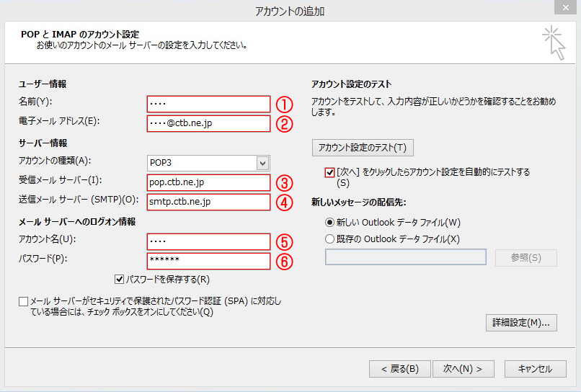The width and height of the screenshot is (581, 392).
Task: Click the 受信メール サーバー(I) field
Action: 208,182
